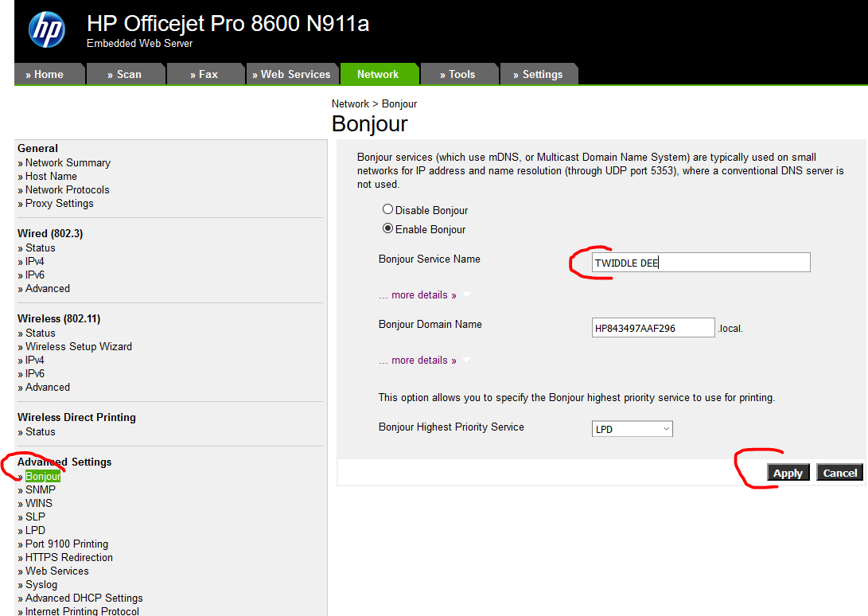Open Advanced DHCP Settings

[x=84, y=598]
